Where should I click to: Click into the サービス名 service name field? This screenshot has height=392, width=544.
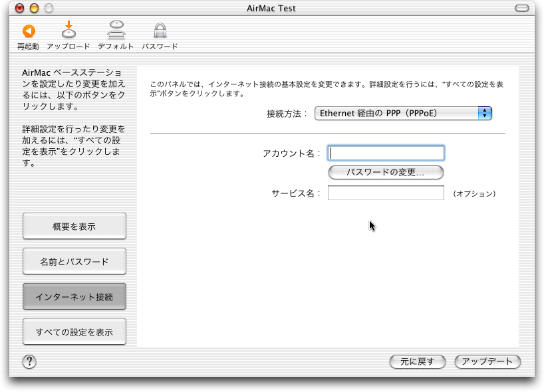386,193
